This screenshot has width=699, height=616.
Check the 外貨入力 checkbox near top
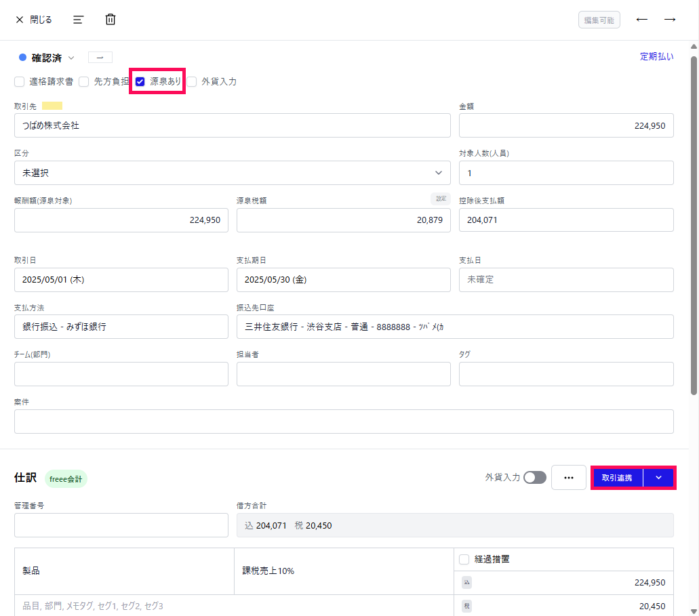[192, 81]
